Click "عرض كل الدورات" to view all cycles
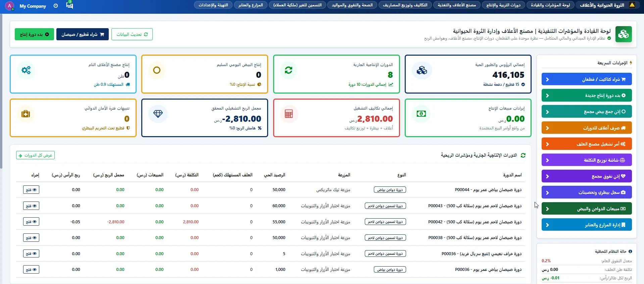644x284 pixels. point(35,155)
